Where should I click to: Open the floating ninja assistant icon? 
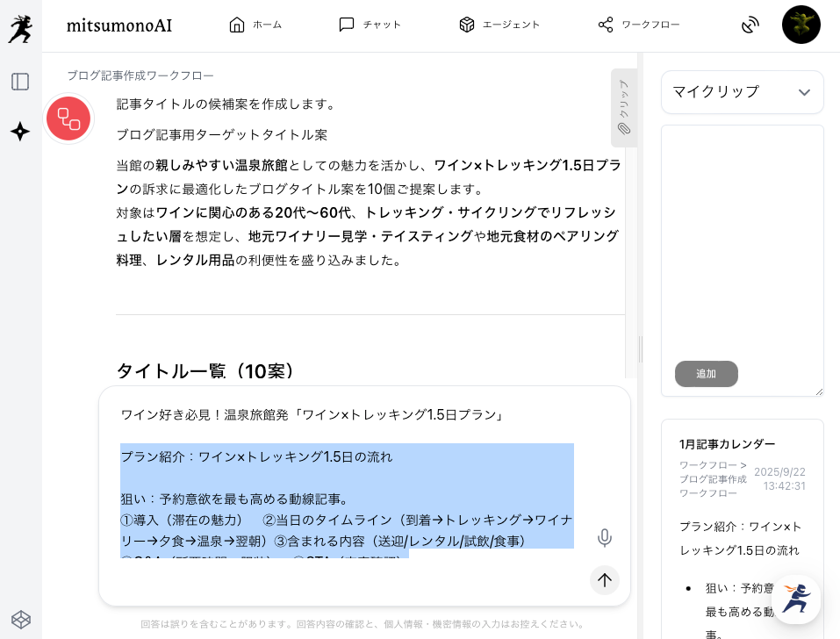point(796,599)
